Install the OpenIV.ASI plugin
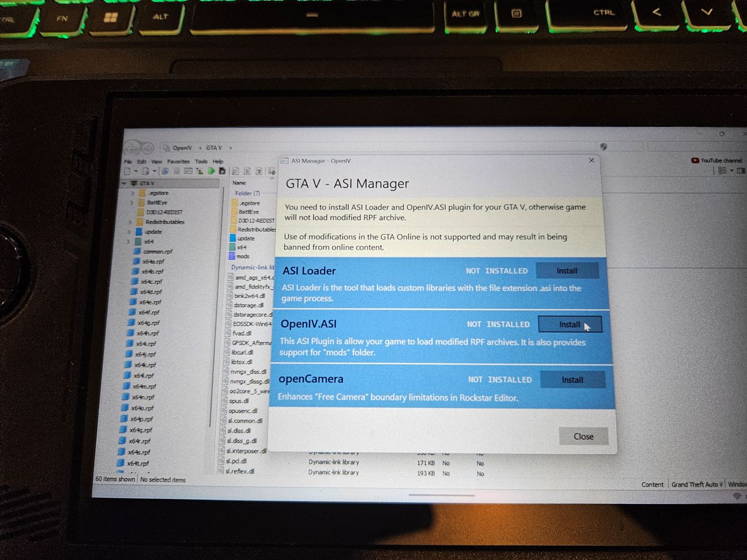 pyautogui.click(x=569, y=324)
